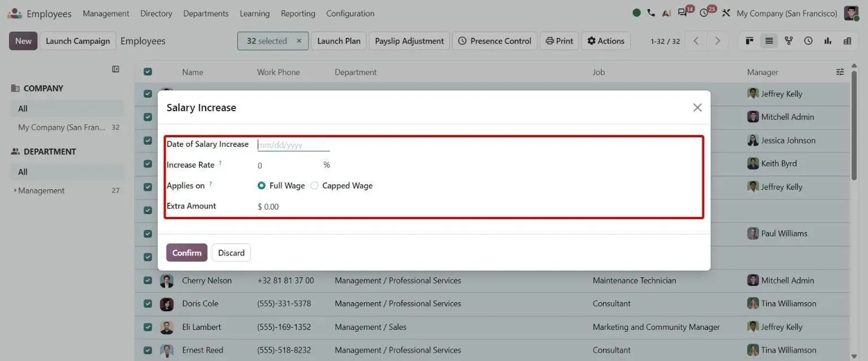
Task: Open the optional columns settings icon
Action: (x=840, y=72)
